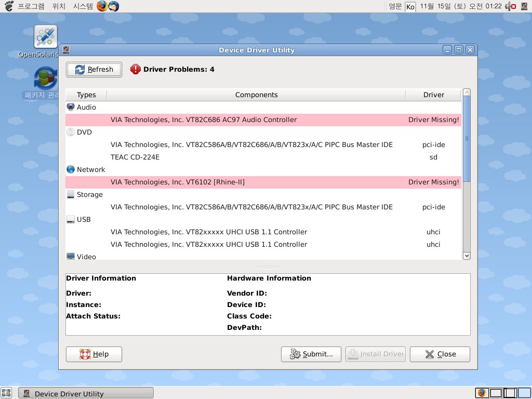532x399 pixels.
Task: Select the VT82C686 AC97 Audio Controller row
Action: [x=263, y=120]
